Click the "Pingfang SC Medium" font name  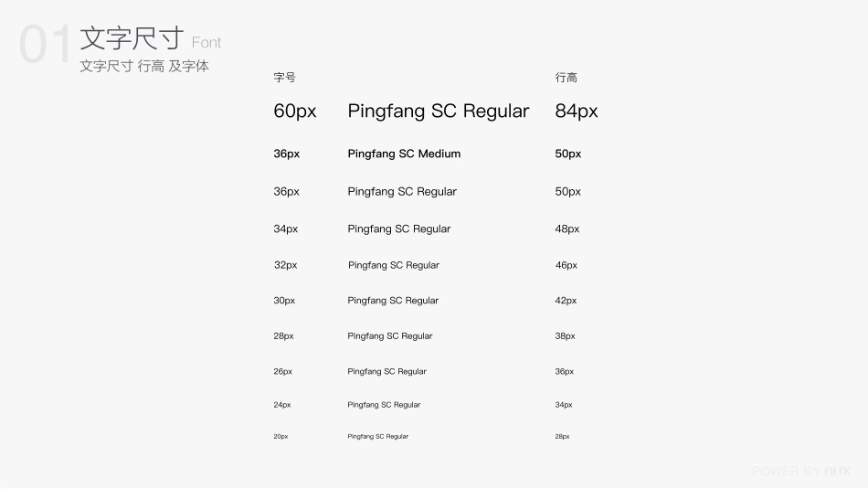point(404,154)
